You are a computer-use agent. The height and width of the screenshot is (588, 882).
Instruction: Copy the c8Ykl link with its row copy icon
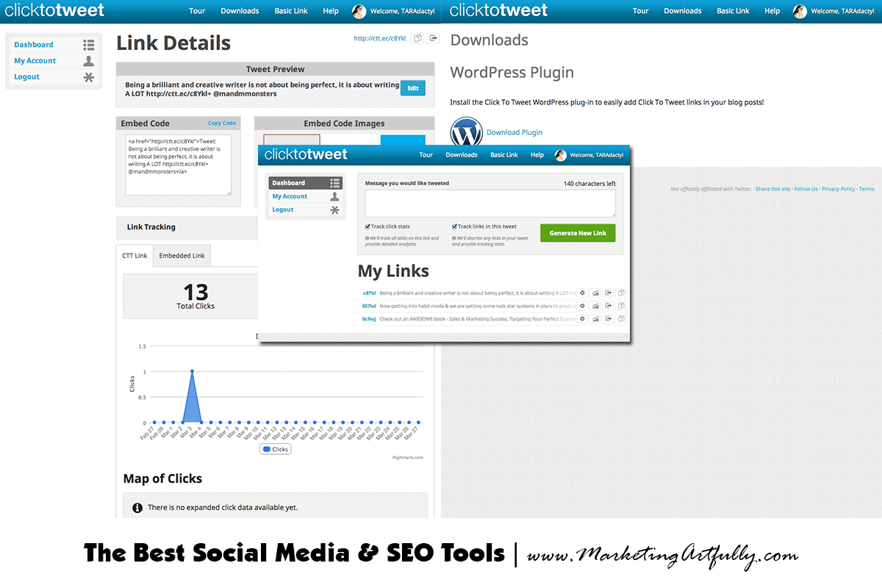(x=621, y=293)
